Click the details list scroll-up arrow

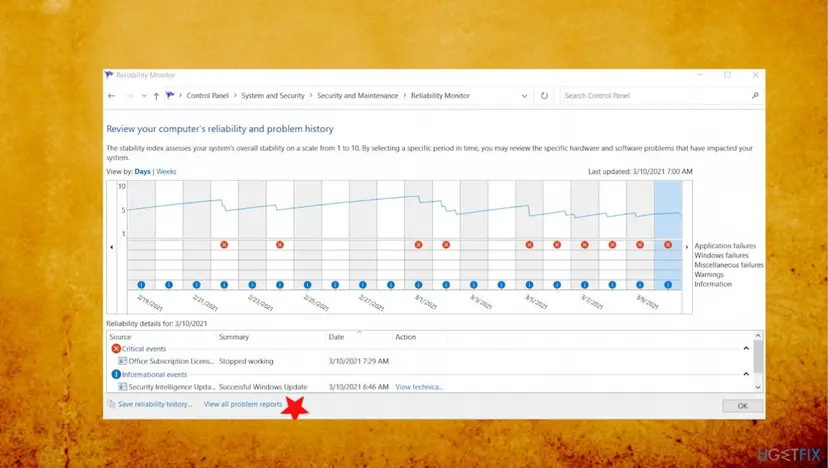tap(758, 336)
